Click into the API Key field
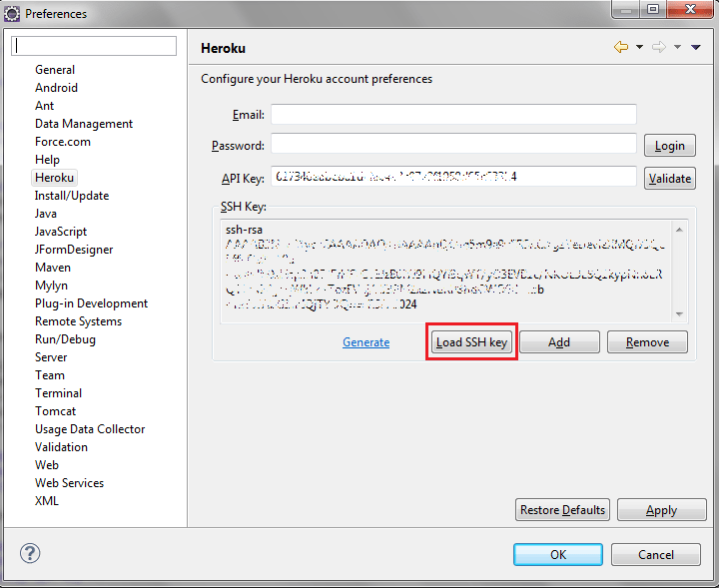 (453, 177)
